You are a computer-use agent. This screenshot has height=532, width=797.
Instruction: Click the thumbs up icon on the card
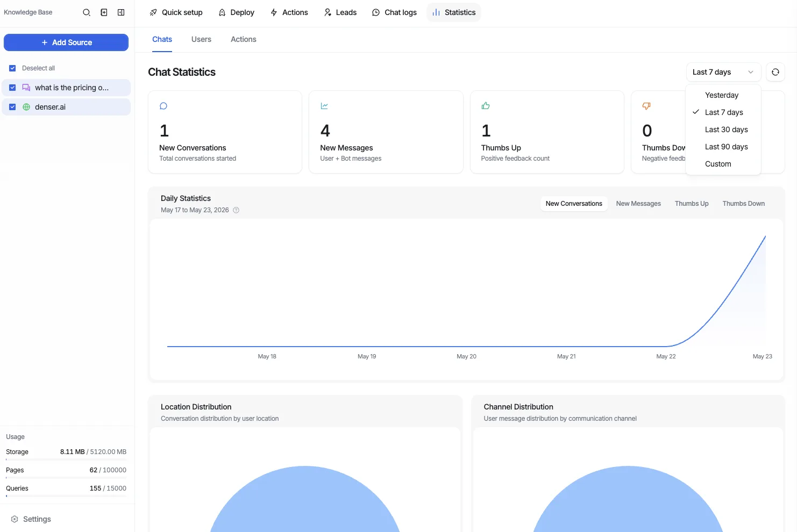click(486, 106)
